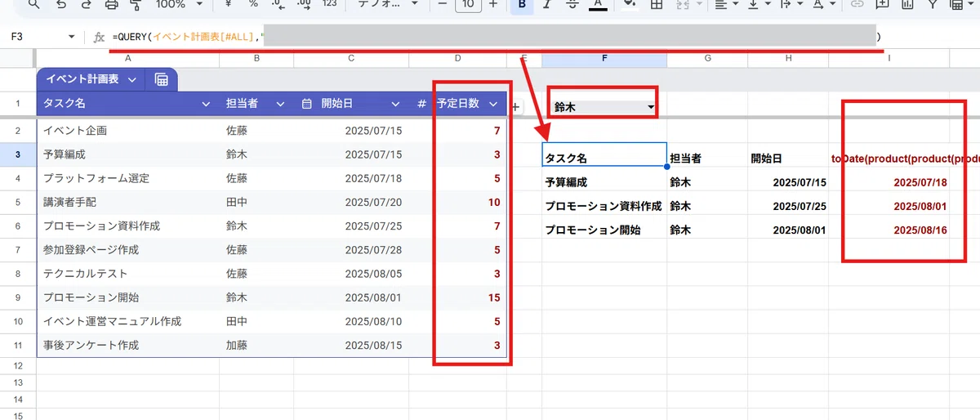980x420 pixels.
Task: Click the insert link icon
Action: tap(857, 4)
